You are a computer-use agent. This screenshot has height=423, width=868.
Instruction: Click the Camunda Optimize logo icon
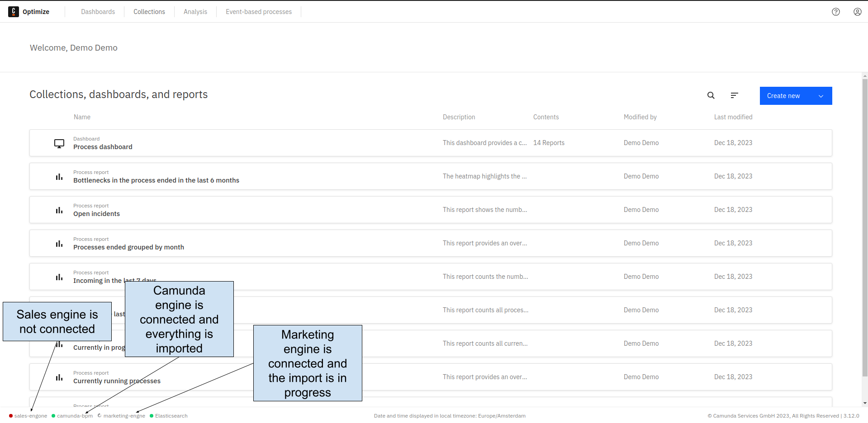click(14, 12)
